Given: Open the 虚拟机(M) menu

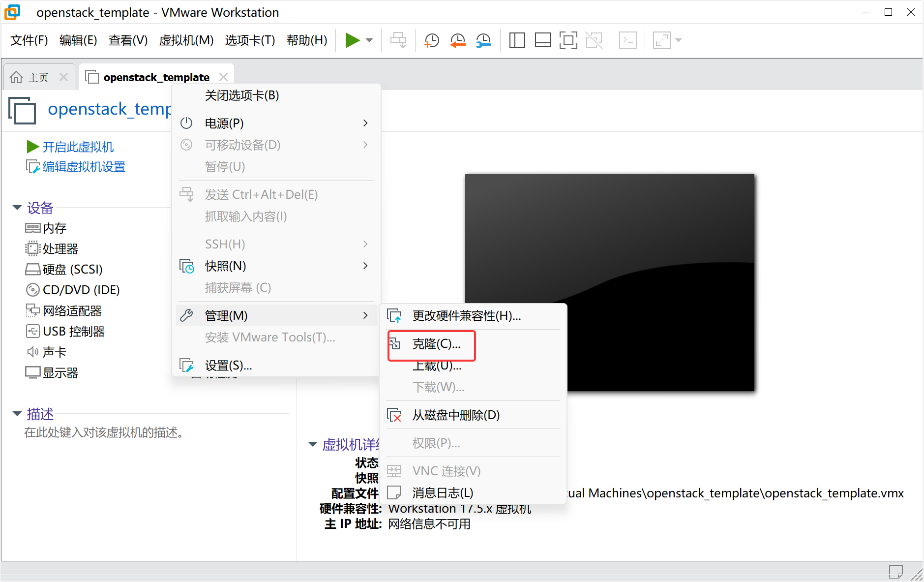Looking at the screenshot, I should pyautogui.click(x=186, y=40).
